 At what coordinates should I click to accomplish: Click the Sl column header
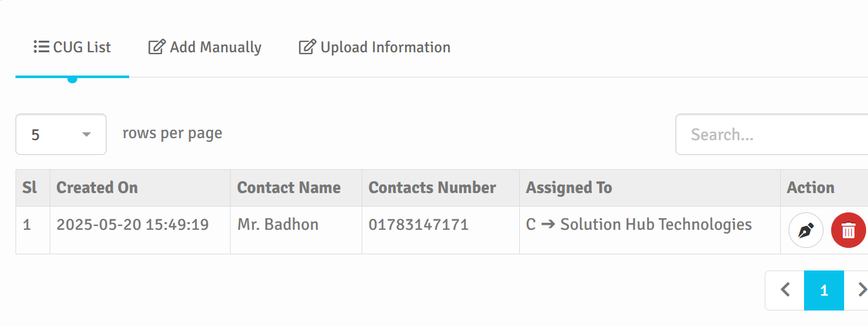[x=30, y=188]
